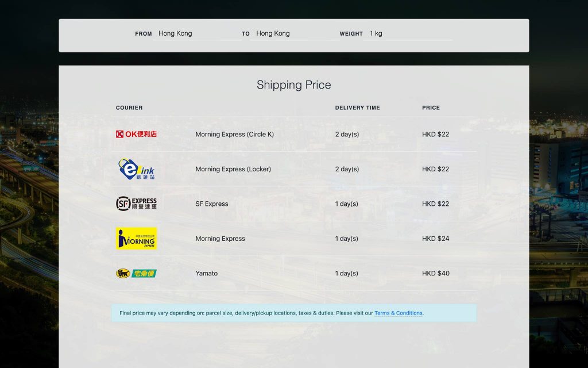Select the Yamato courier name
This screenshot has height=368, width=588.
tap(206, 273)
